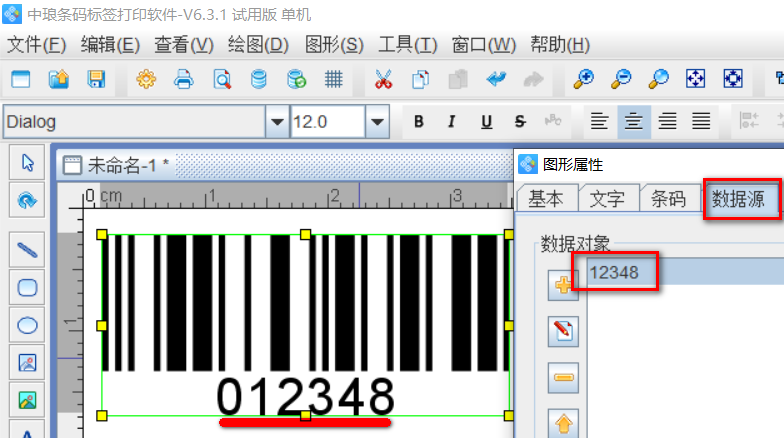
Task: Switch to the 条码 tab
Action: coord(668,199)
